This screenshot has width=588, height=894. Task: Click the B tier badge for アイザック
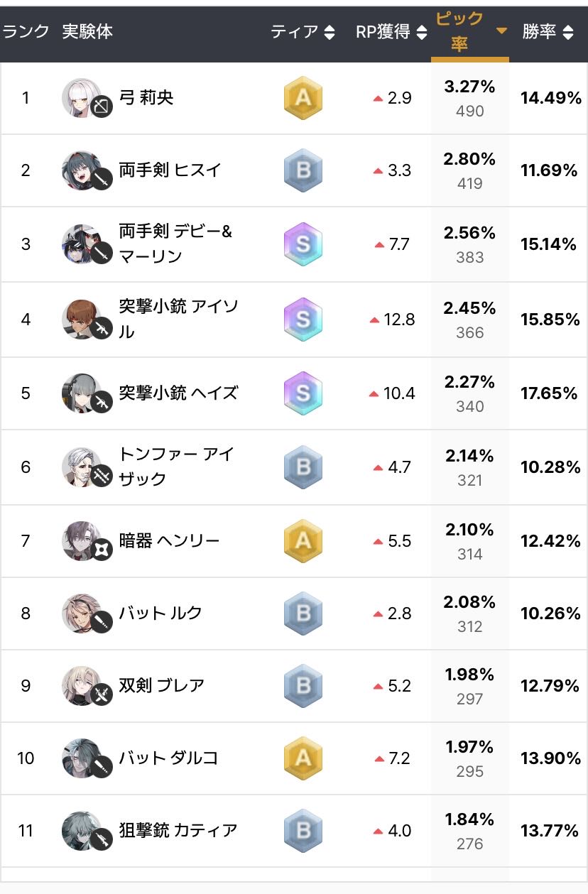pyautogui.click(x=303, y=467)
